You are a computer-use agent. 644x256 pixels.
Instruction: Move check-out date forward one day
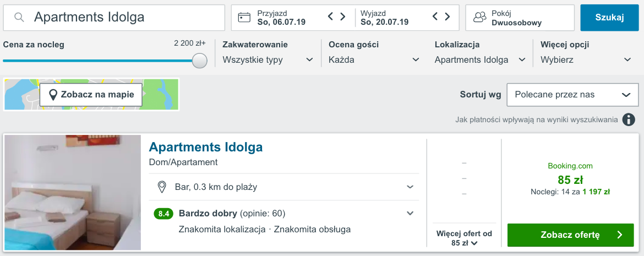pyautogui.click(x=447, y=17)
